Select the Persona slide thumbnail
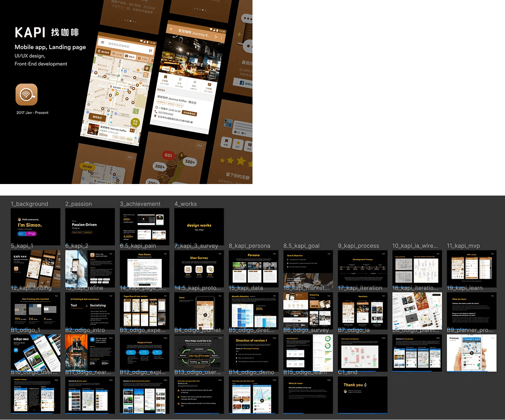 [x=254, y=269]
